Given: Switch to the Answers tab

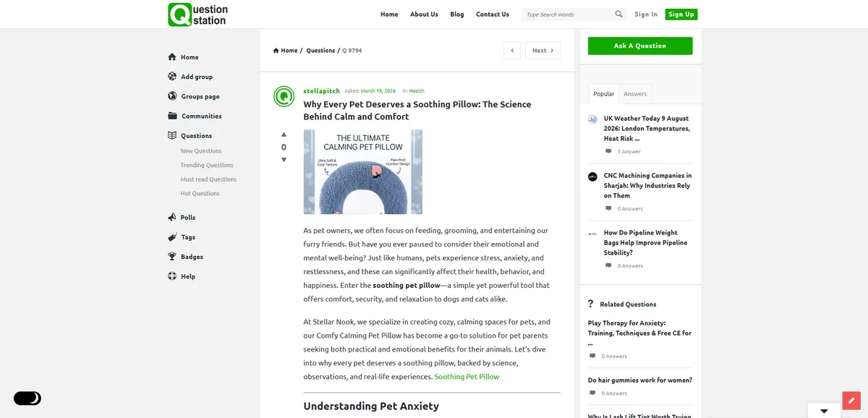Looking at the screenshot, I should tap(635, 94).
